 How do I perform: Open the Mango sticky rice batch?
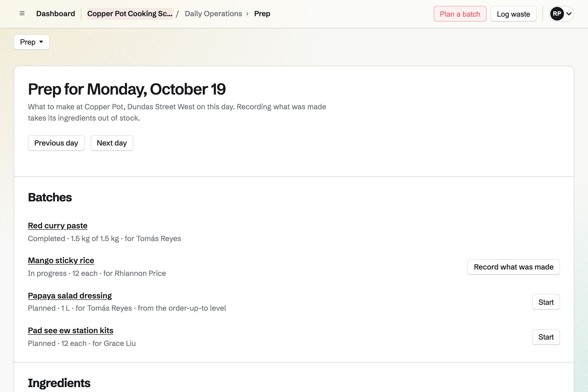pyautogui.click(x=61, y=260)
